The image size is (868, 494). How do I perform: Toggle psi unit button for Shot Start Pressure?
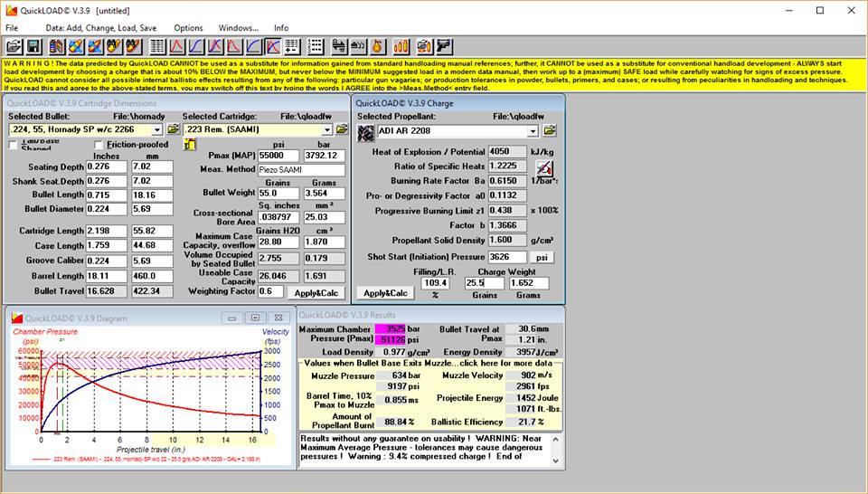[542, 258]
